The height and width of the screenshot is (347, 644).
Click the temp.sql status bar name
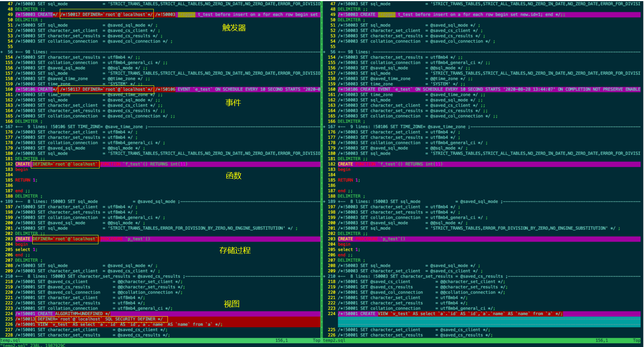[x=10, y=340]
